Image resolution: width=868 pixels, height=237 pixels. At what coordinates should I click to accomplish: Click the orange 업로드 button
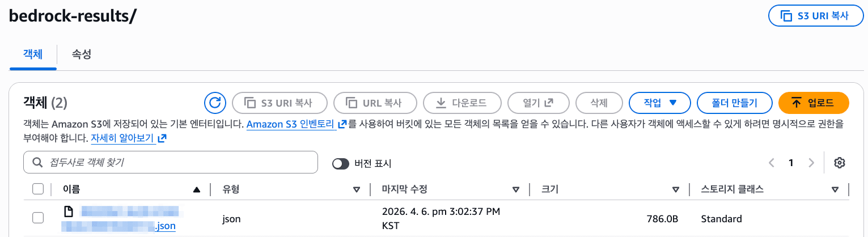tap(813, 103)
